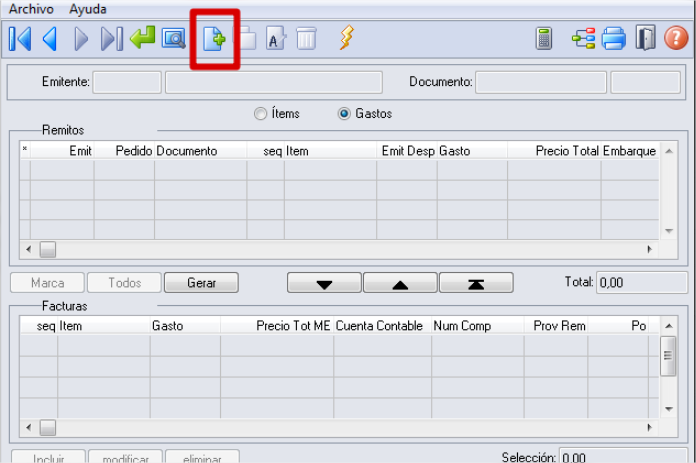Click Facturas horizontal scroll right arrow
This screenshot has height=463, width=696.
click(x=649, y=427)
